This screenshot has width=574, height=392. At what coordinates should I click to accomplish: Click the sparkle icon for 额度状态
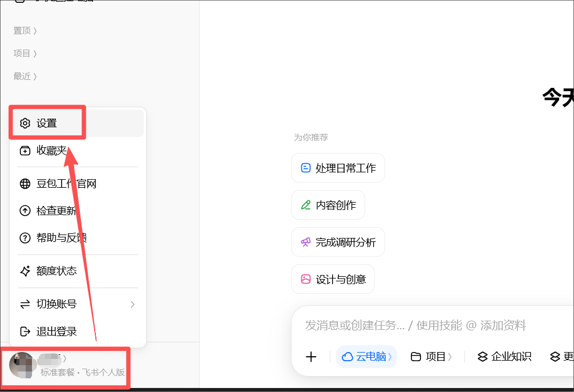click(25, 271)
